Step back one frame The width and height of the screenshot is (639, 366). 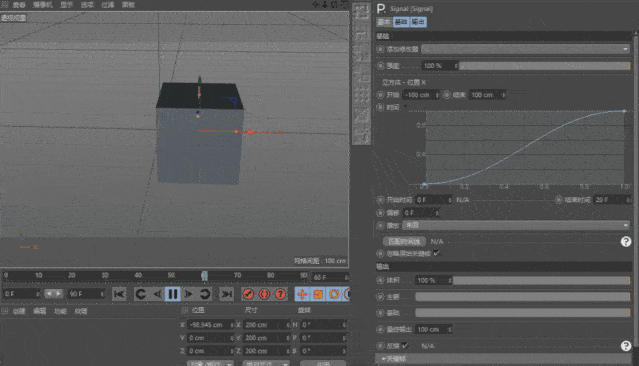click(x=157, y=294)
